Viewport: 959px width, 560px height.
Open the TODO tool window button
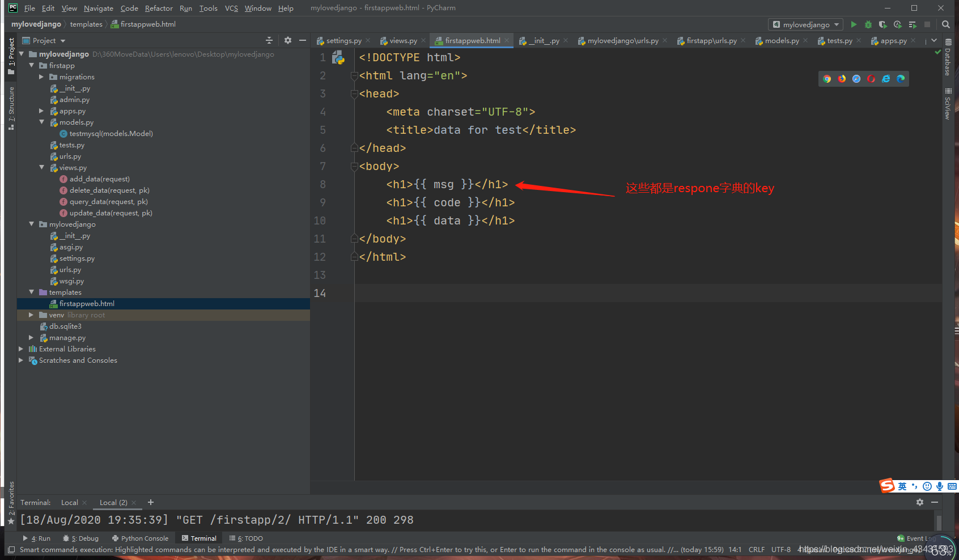click(x=246, y=538)
